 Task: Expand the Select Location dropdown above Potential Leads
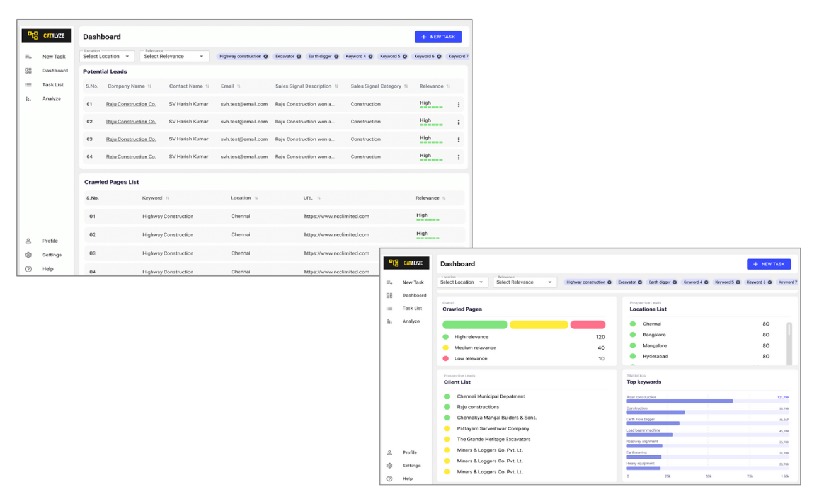pyautogui.click(x=106, y=57)
